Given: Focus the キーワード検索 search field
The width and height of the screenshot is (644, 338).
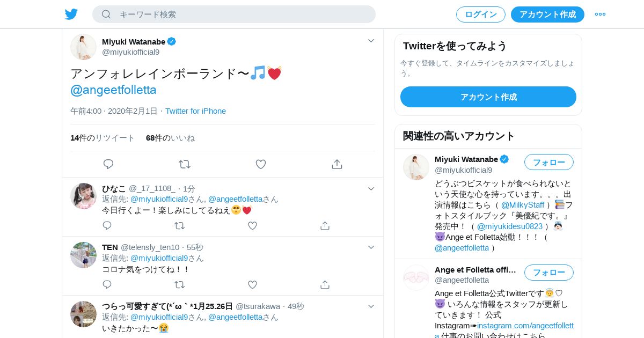Looking at the screenshot, I should click(x=234, y=14).
